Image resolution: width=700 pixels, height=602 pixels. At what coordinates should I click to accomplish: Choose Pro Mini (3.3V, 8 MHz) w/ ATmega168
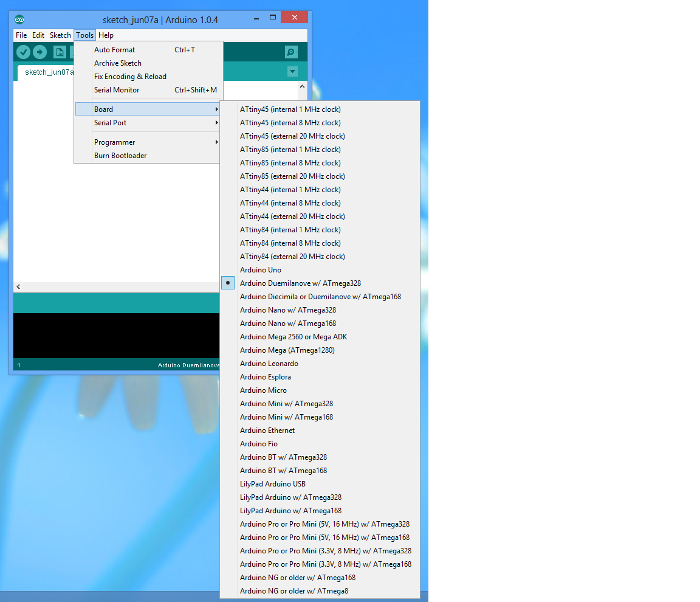320,564
